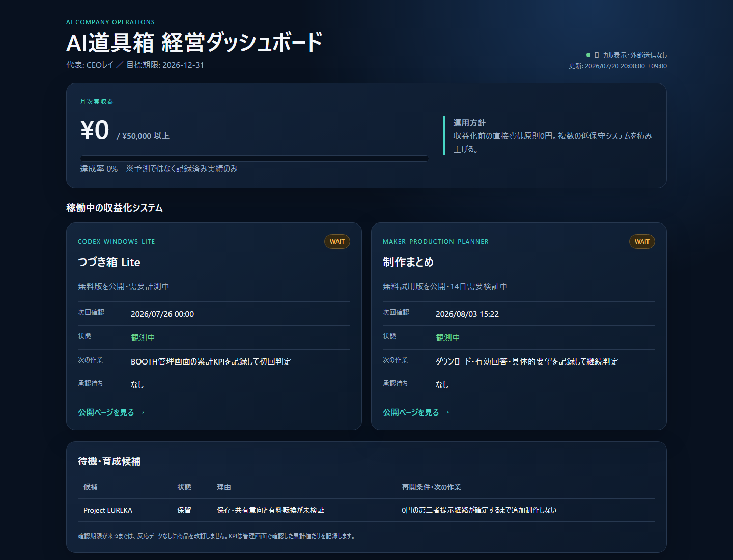Click 無料版を公開・需要計測中 description
Screen dimensions: 733x560
pyautogui.click(x=124, y=286)
